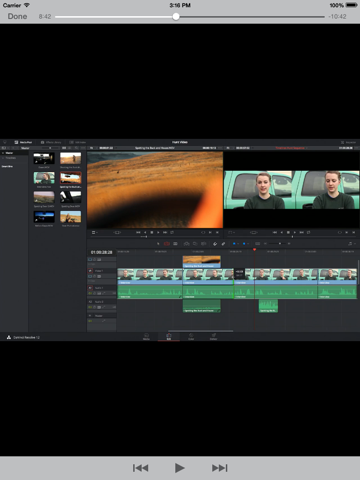Switch to the Media page icon

pyautogui.click(x=146, y=336)
